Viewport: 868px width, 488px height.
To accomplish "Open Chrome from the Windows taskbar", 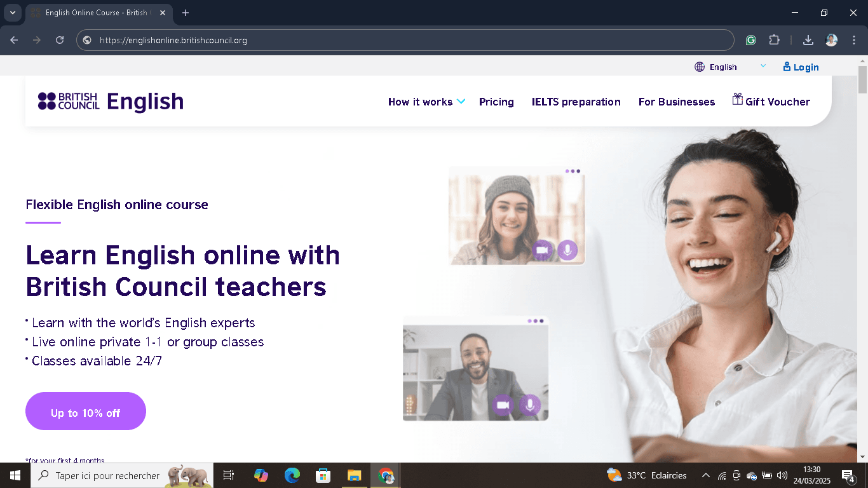I will coord(385,475).
